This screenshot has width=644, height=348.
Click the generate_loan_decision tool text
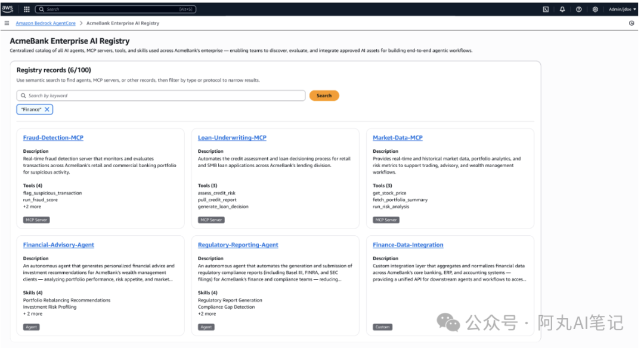[x=223, y=207]
